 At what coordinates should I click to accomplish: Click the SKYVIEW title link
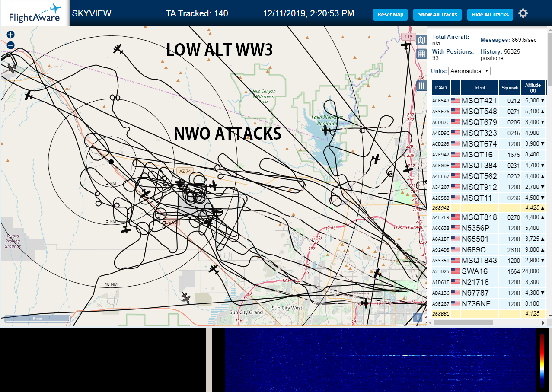tap(92, 13)
